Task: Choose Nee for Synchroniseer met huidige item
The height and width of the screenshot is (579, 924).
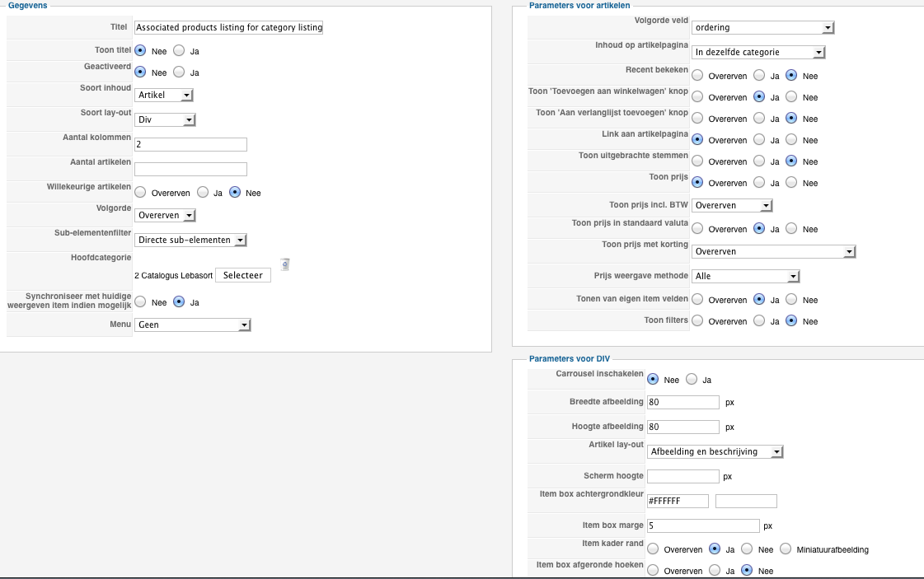Action: [x=140, y=302]
